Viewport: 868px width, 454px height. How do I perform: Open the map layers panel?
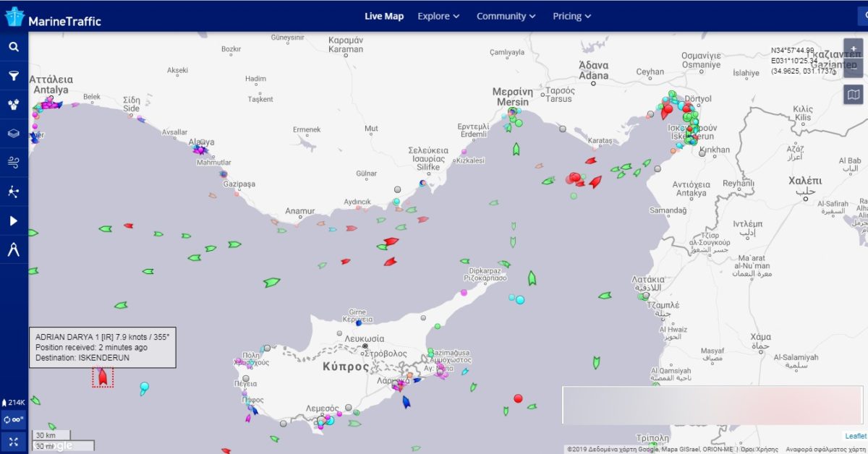(x=14, y=134)
